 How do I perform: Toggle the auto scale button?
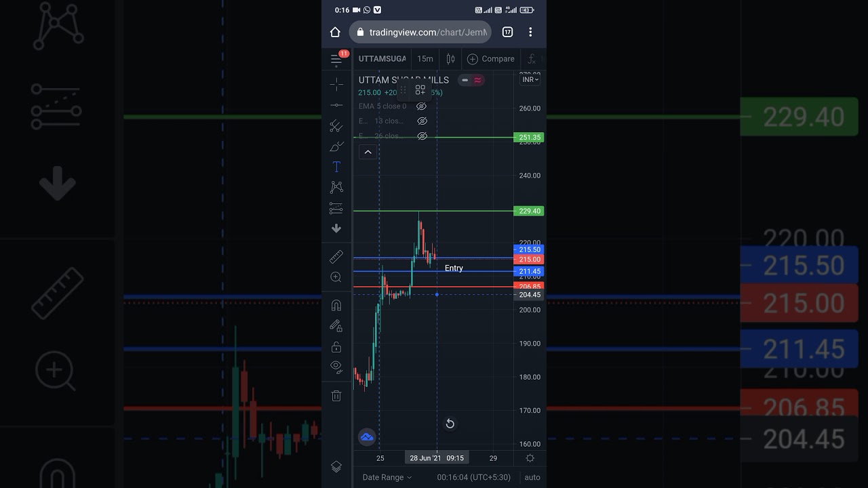532,477
